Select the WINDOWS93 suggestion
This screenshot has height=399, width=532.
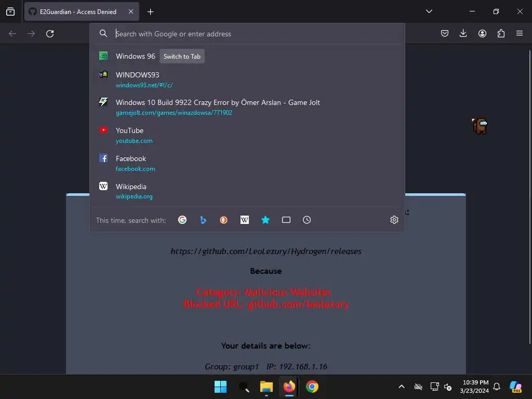247,79
